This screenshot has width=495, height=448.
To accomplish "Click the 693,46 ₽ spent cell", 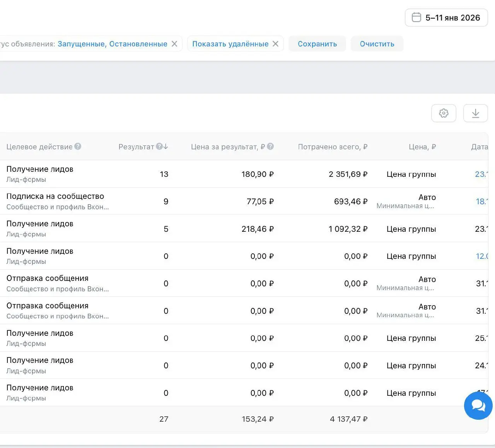I will point(351,202).
